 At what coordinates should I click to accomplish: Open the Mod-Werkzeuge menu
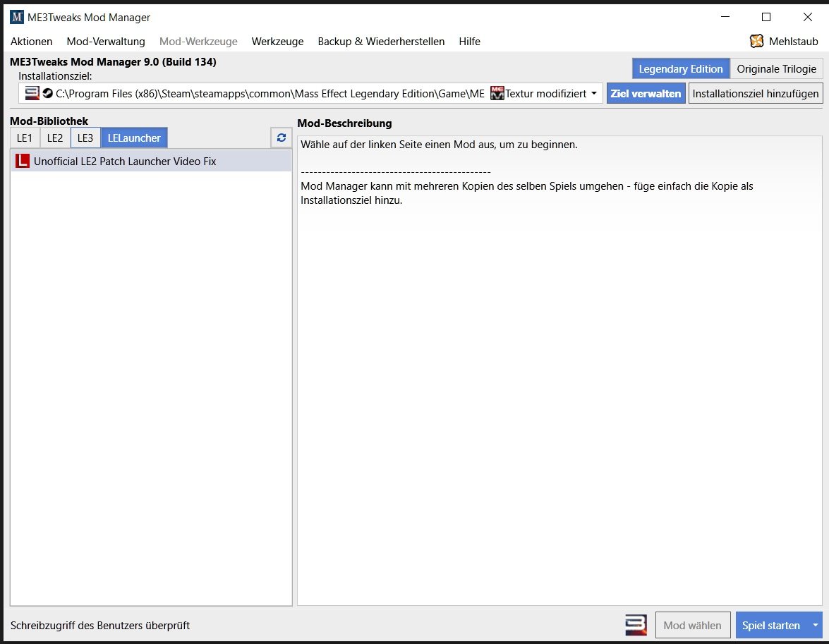point(198,41)
